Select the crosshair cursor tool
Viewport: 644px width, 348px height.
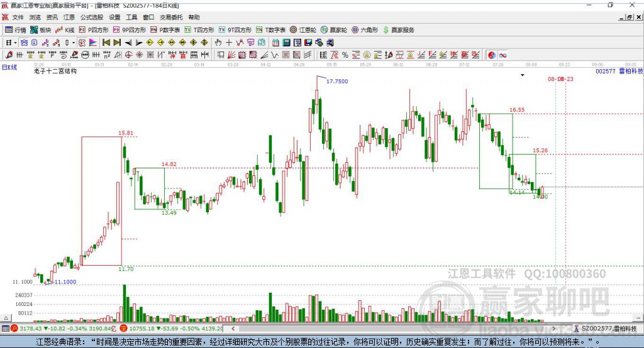pos(229,43)
